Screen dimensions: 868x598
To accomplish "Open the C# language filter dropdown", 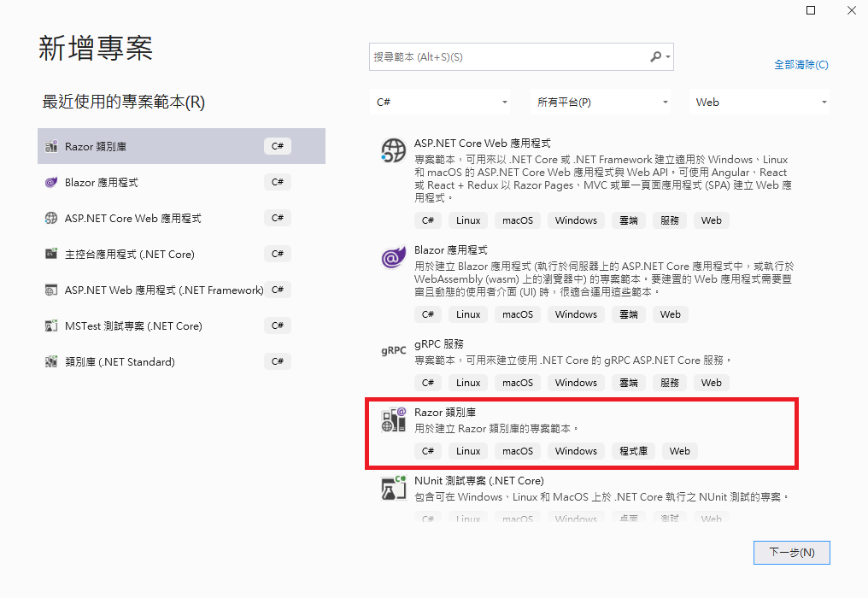I will point(439,102).
